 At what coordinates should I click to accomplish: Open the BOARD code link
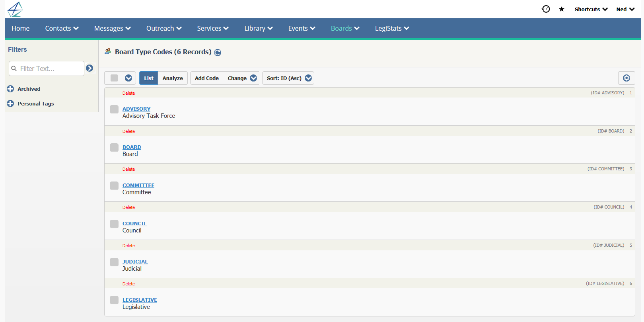pos(132,147)
